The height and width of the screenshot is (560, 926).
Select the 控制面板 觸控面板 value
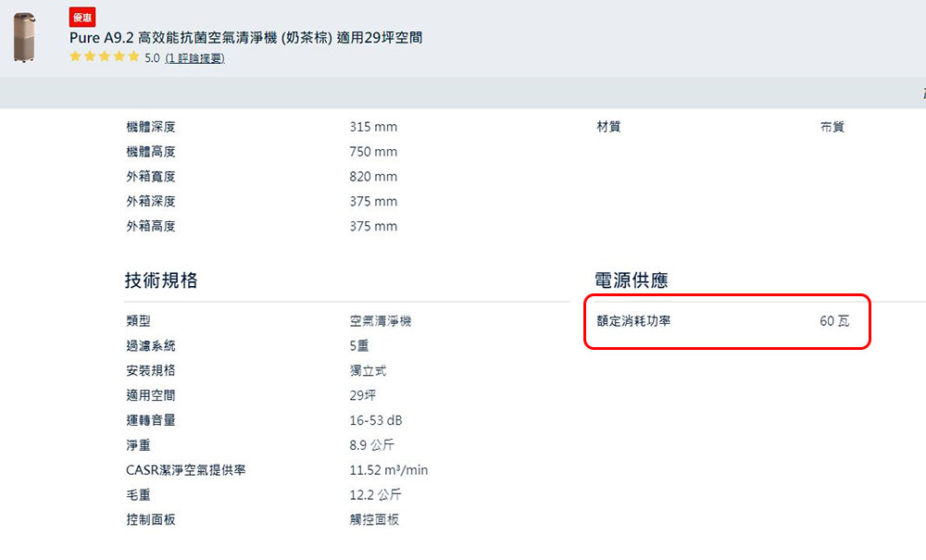pyautogui.click(x=374, y=520)
